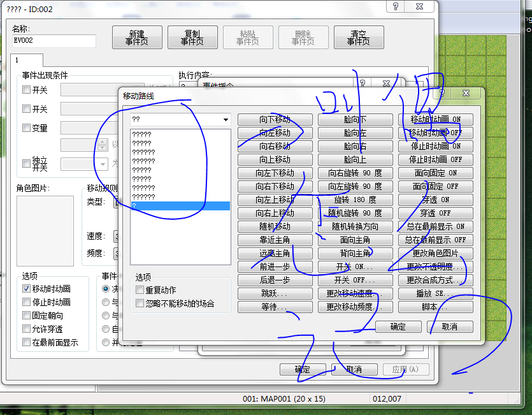Check the first 开关 condition checkbox
This screenshot has height=415, width=532.
coord(26,90)
